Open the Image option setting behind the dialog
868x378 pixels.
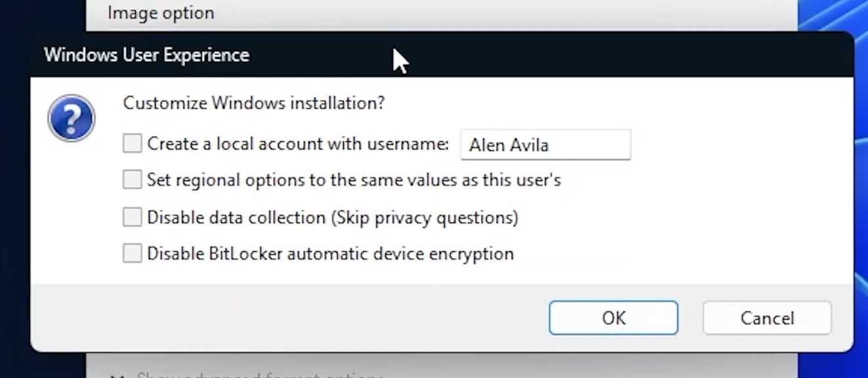[x=161, y=12]
